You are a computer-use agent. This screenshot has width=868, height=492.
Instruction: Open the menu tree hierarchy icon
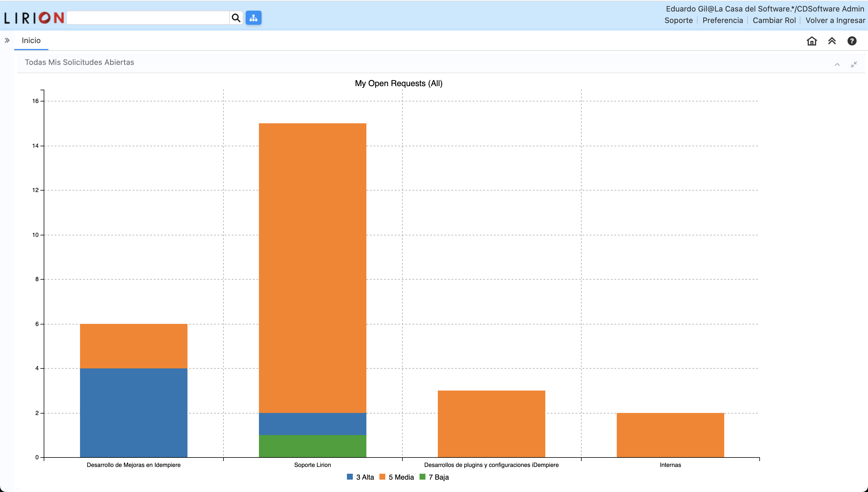(253, 18)
